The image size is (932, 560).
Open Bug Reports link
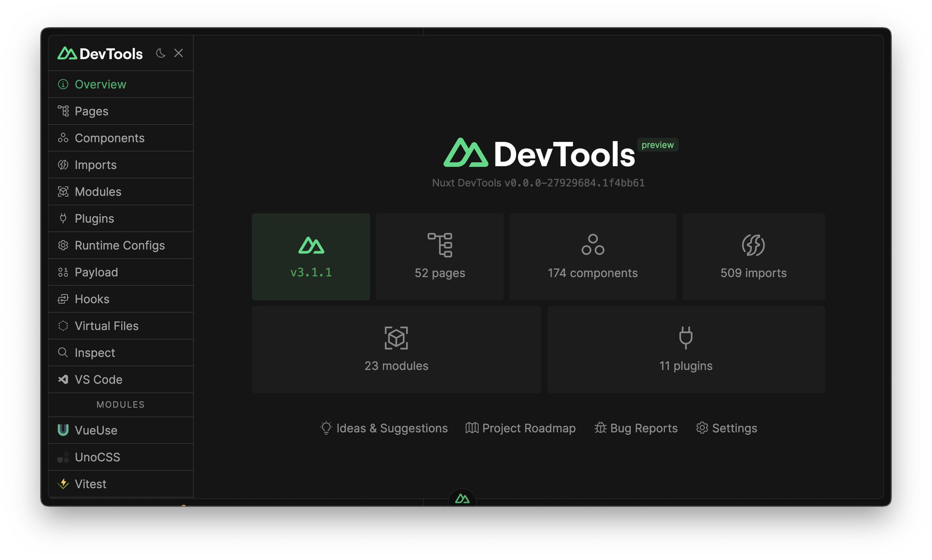[x=636, y=428]
